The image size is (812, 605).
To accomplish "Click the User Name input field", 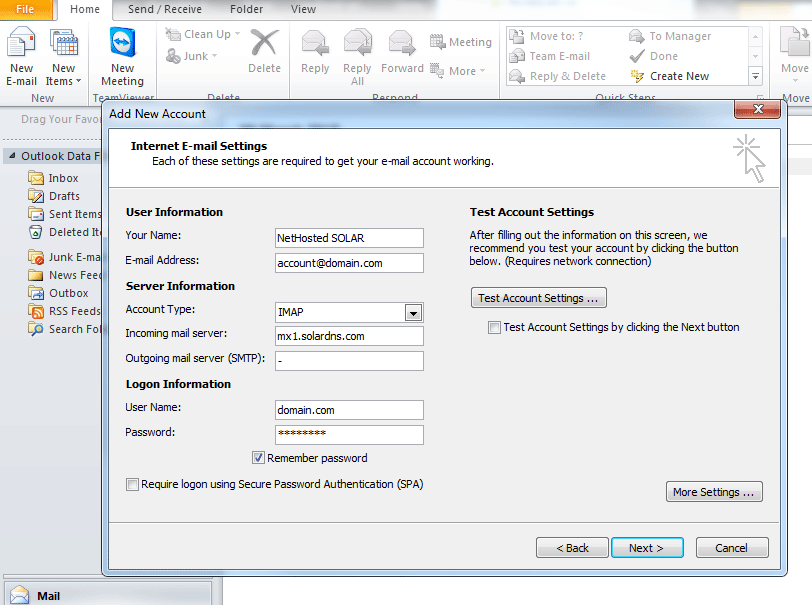I will 349,410.
